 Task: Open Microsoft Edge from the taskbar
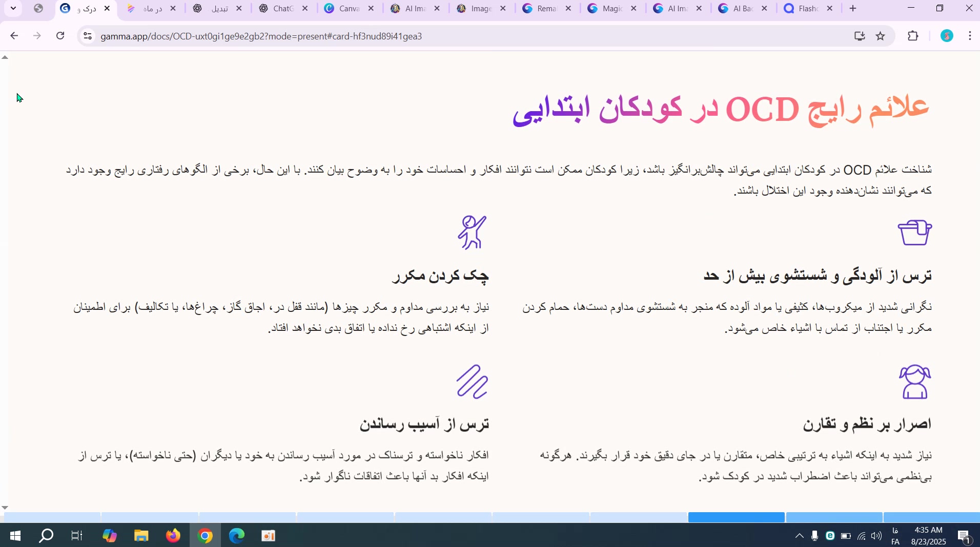tap(237, 536)
